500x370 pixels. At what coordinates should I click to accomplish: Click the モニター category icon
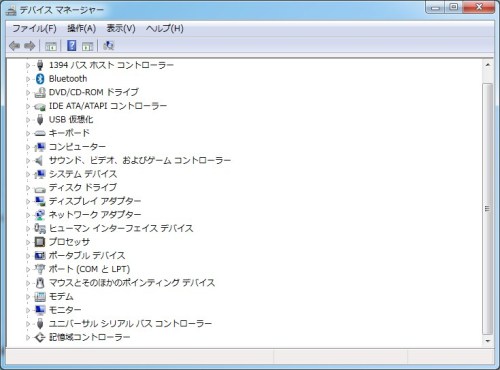[x=40, y=310]
